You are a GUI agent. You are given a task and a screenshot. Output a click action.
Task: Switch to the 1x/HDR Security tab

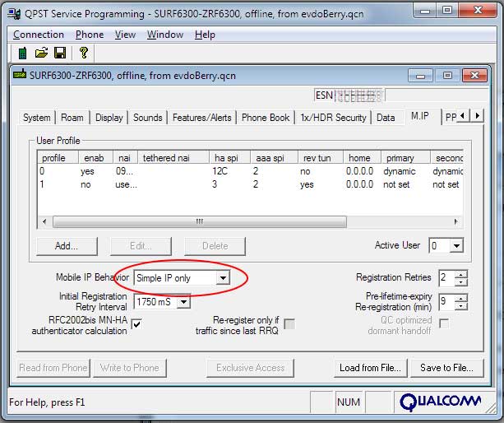(333, 118)
